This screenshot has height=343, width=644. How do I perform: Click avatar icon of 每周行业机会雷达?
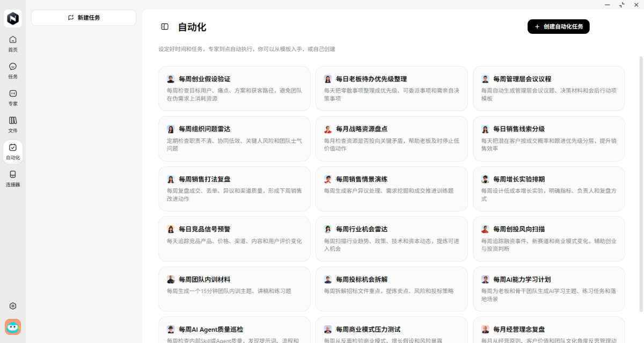coord(328,229)
